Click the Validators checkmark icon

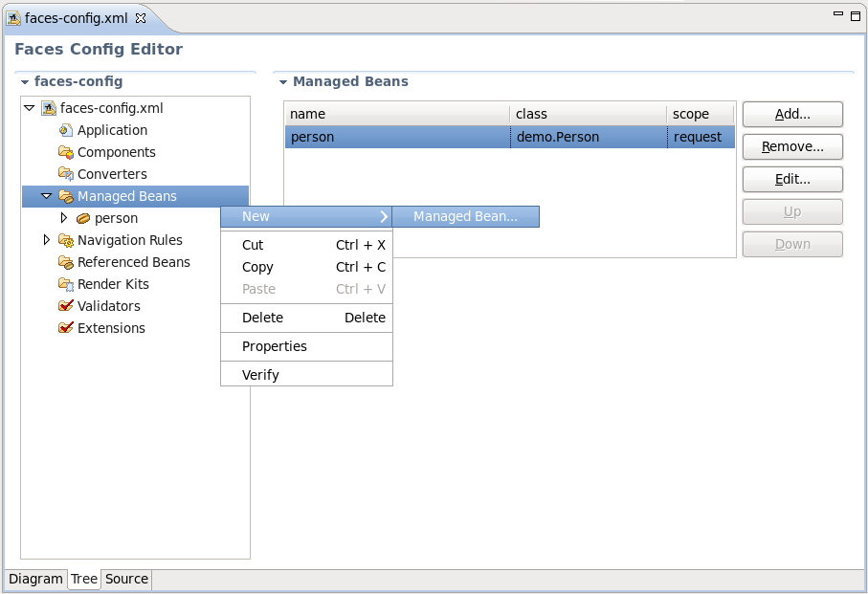(x=66, y=306)
